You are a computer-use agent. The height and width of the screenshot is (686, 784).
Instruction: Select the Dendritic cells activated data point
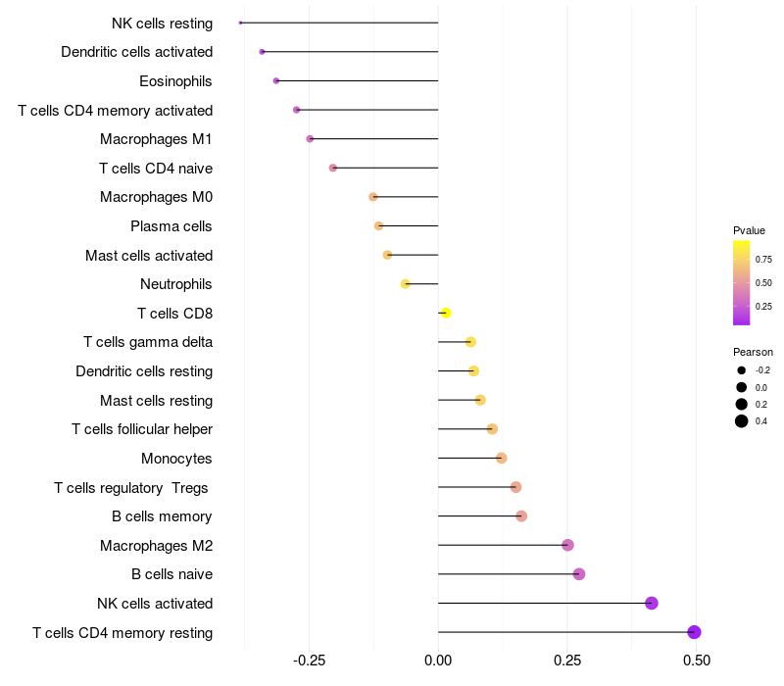[262, 52]
